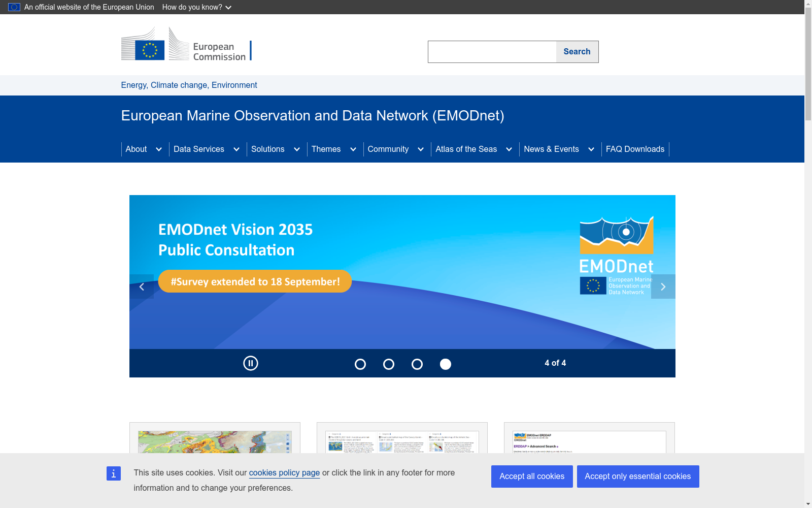Select carousel slide 4 indicator
Image resolution: width=812 pixels, height=508 pixels.
tap(446, 364)
